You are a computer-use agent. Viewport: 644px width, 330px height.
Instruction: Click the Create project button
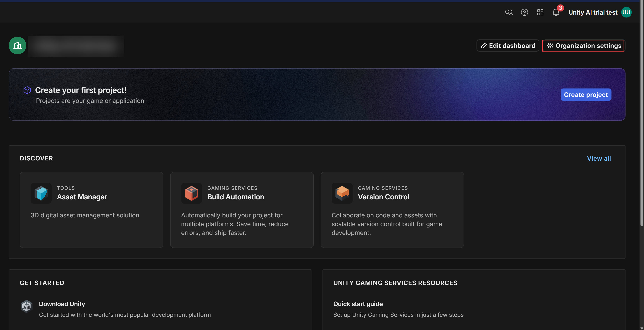(x=586, y=95)
